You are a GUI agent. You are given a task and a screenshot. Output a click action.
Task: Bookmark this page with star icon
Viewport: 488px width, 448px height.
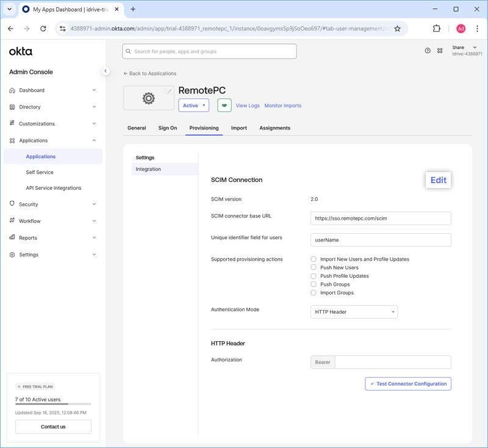[x=398, y=29]
